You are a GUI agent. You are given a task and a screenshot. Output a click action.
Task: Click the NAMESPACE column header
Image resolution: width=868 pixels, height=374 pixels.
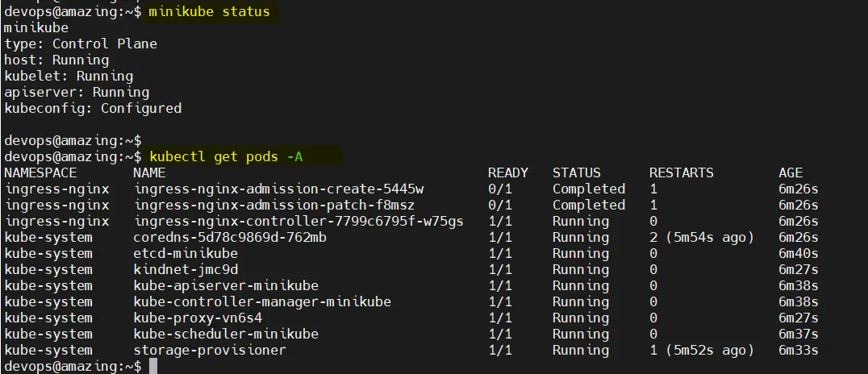[40, 172]
